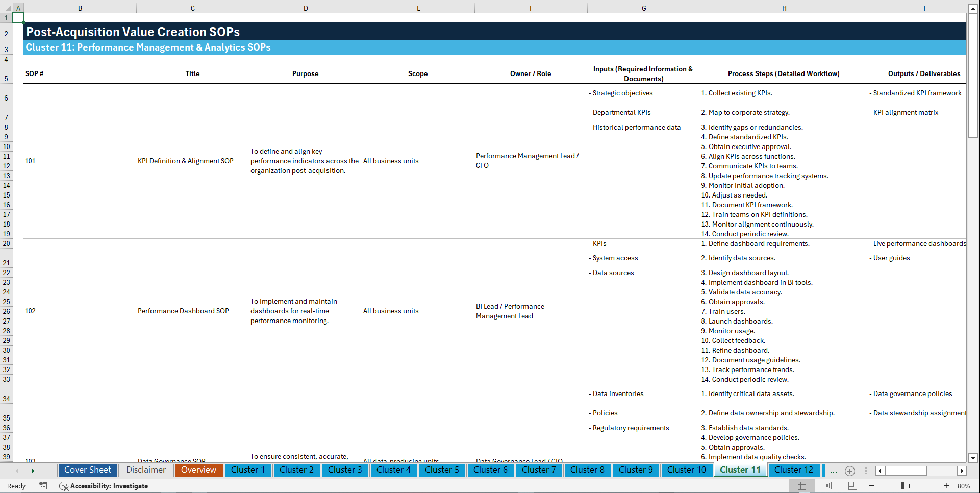Screen dimensions: 980x493
Task: Click the previous sheet navigation arrow
Action: tap(17, 471)
